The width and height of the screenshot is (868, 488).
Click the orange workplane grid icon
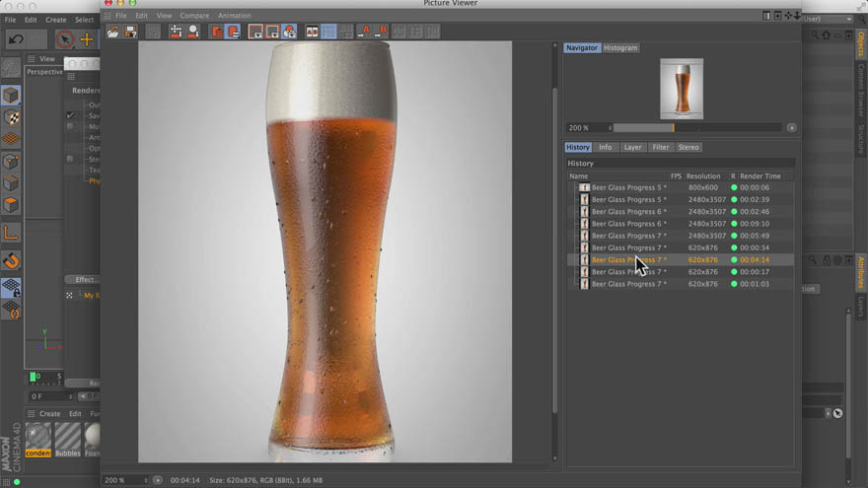11,139
